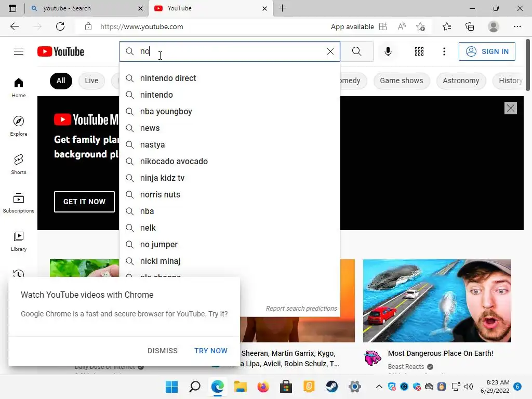Open the YouTube apps grid
532x399 pixels.
(x=419, y=51)
